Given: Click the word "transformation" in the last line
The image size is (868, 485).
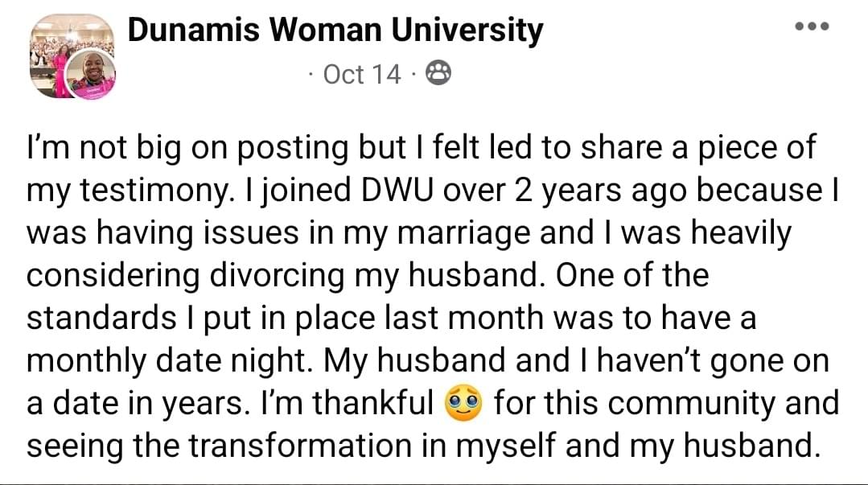Looking at the screenshot, I should [x=300, y=446].
